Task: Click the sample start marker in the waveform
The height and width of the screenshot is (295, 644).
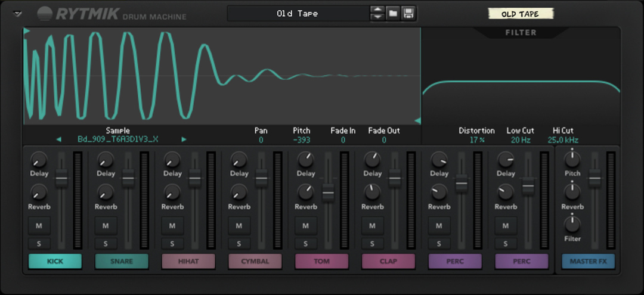Action: click(27, 31)
